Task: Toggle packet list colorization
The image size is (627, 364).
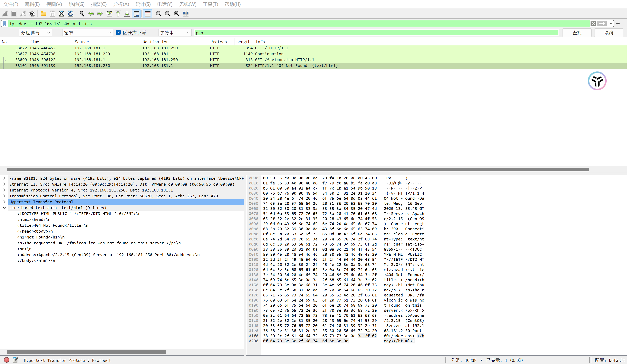Action: [148, 14]
